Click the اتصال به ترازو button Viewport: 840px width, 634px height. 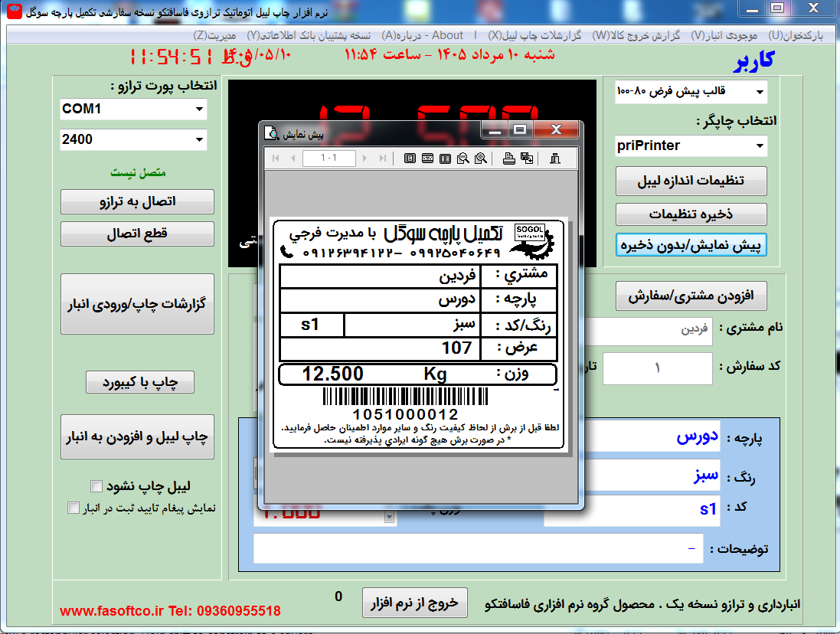[137, 202]
